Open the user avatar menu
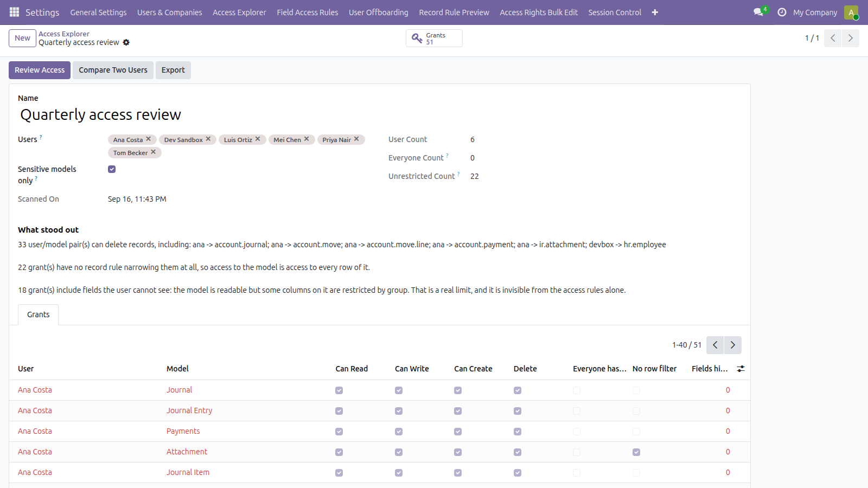 pyautogui.click(x=851, y=12)
